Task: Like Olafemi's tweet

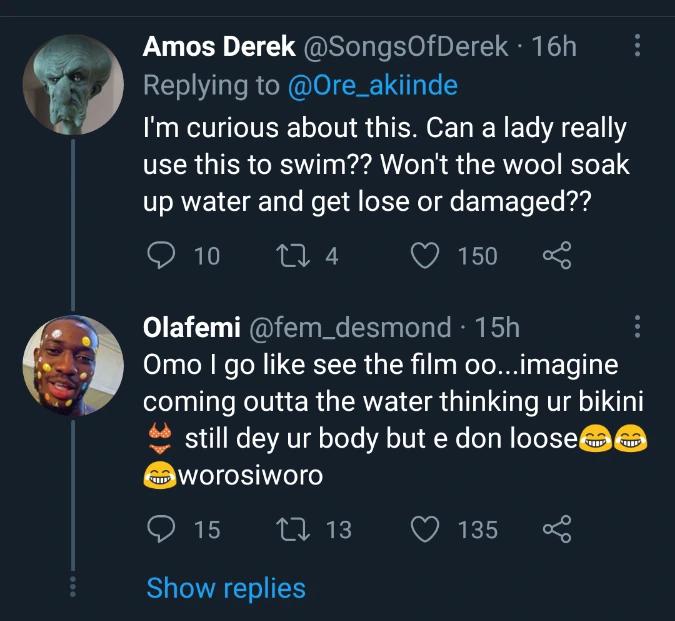Action: click(425, 529)
